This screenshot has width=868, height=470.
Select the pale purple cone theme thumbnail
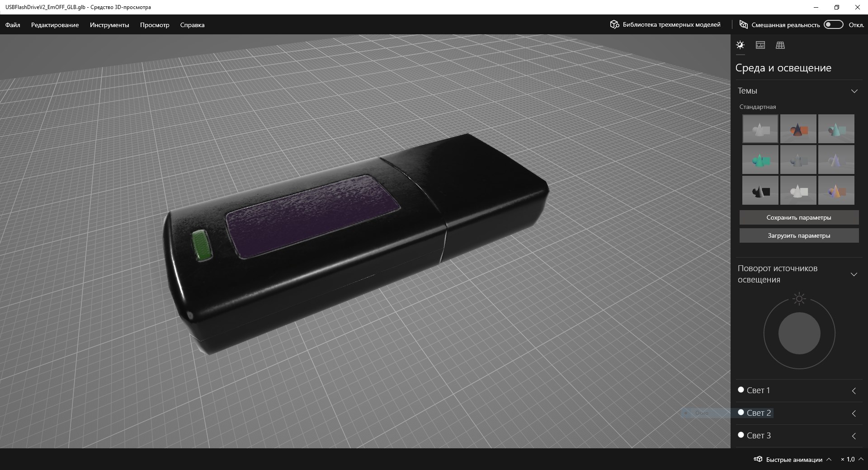click(836, 160)
